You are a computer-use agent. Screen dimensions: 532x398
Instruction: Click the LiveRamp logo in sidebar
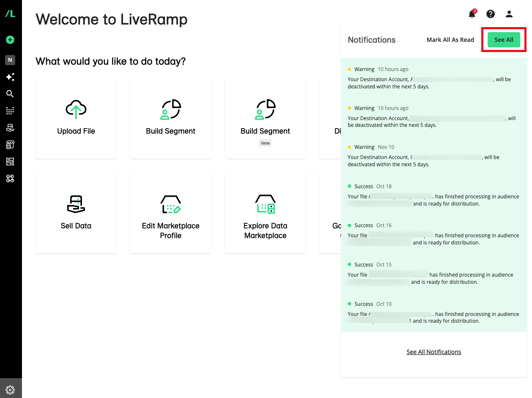coord(10,14)
